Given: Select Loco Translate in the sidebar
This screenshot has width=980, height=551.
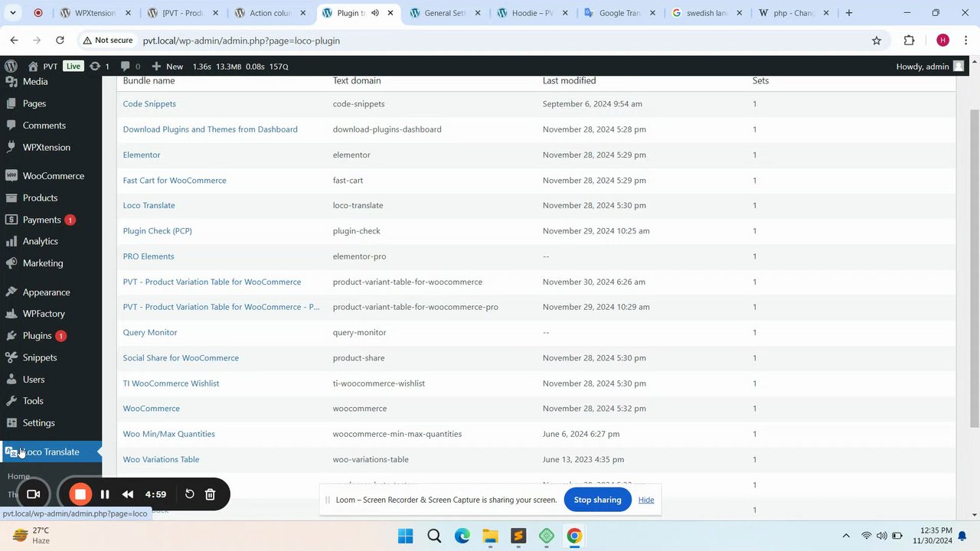Looking at the screenshot, I should [x=51, y=452].
